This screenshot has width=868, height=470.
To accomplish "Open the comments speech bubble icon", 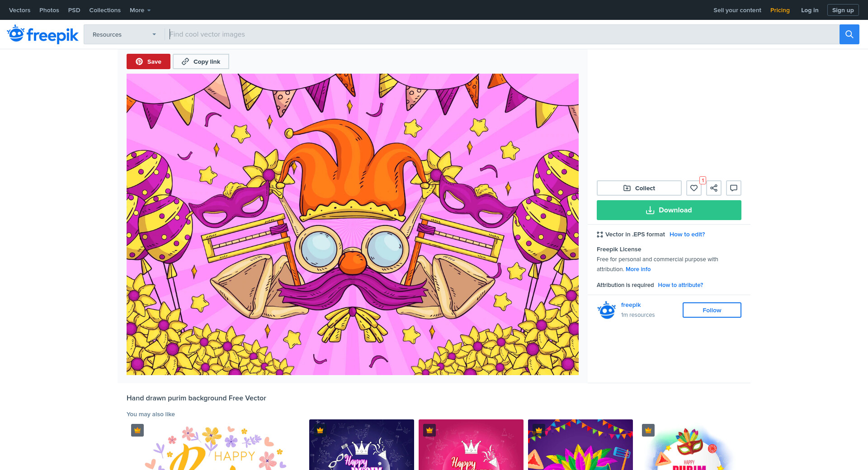I will point(734,188).
